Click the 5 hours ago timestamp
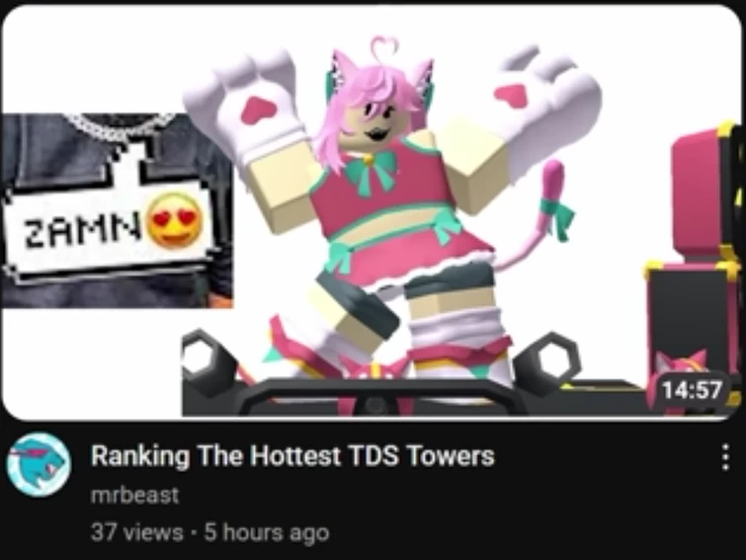The image size is (746, 560). tap(267, 532)
